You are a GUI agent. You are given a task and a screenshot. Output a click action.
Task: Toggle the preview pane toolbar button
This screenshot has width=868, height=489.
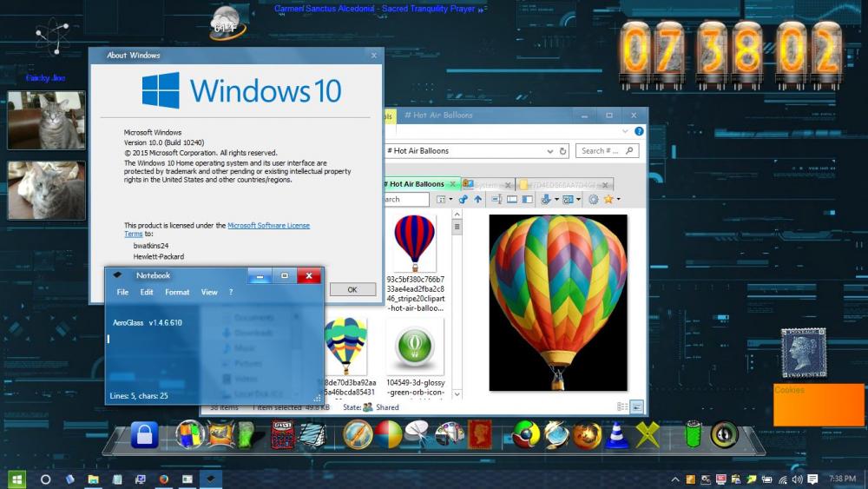(x=526, y=200)
